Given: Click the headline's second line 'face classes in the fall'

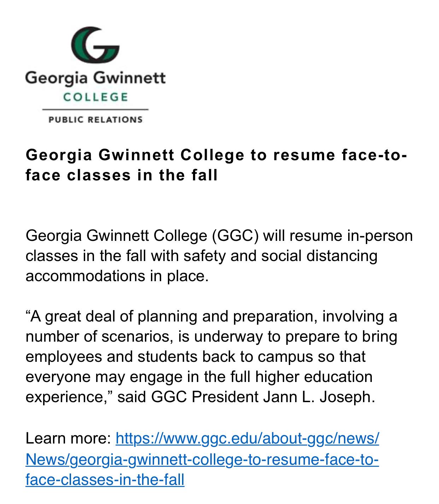Looking at the screenshot, I should (122, 175).
